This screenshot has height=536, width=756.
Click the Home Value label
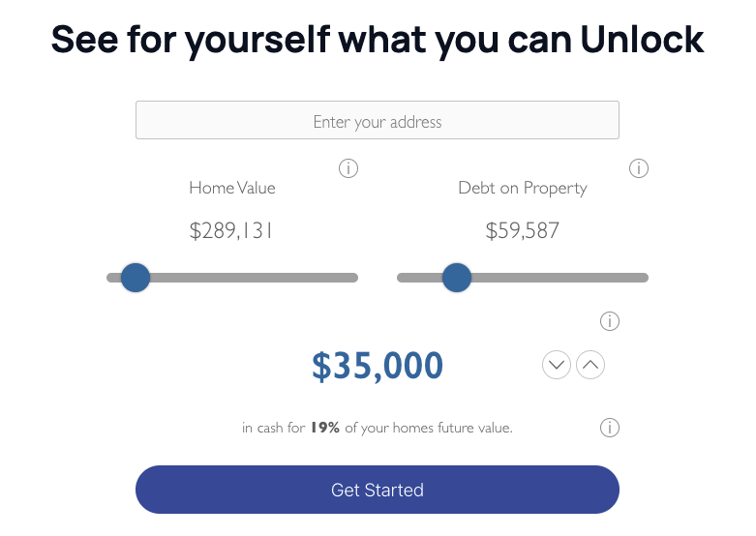(232, 188)
